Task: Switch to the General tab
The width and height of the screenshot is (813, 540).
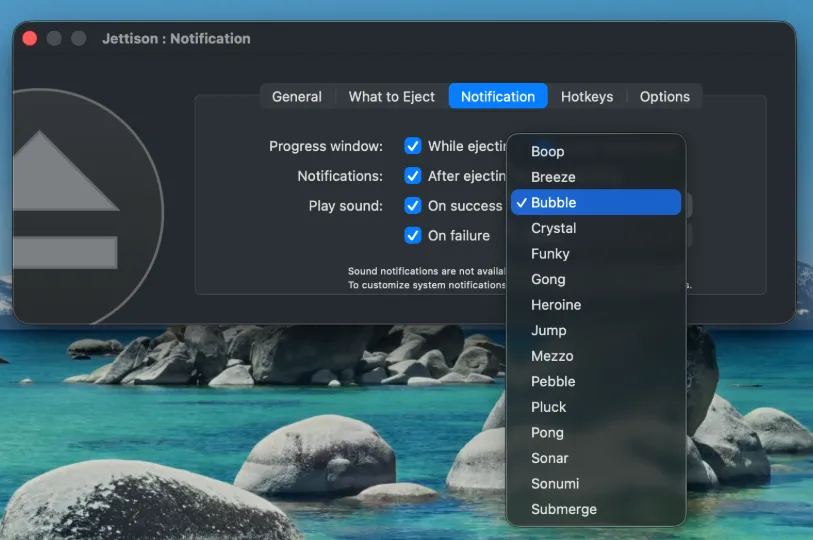Action: click(297, 96)
